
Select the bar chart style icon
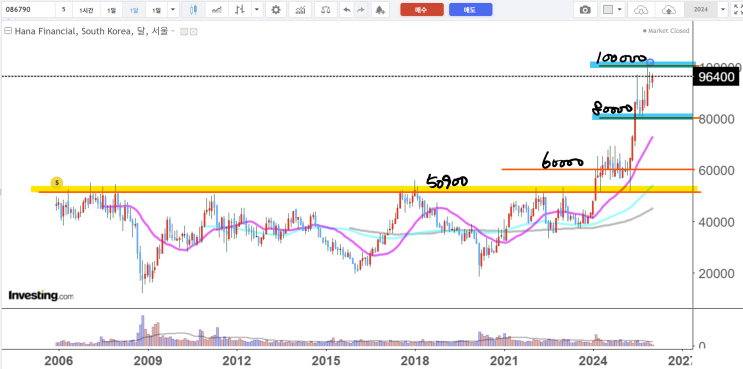pyautogui.click(x=240, y=9)
